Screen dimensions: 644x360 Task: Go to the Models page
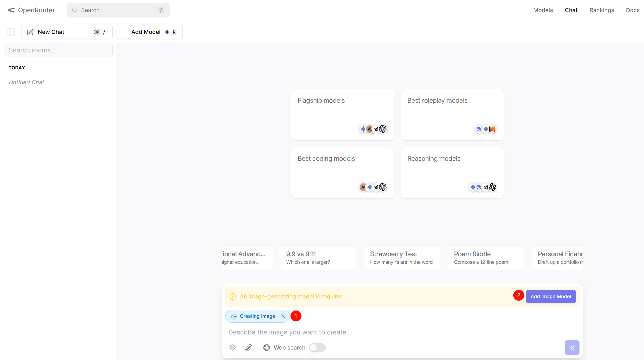(x=543, y=10)
